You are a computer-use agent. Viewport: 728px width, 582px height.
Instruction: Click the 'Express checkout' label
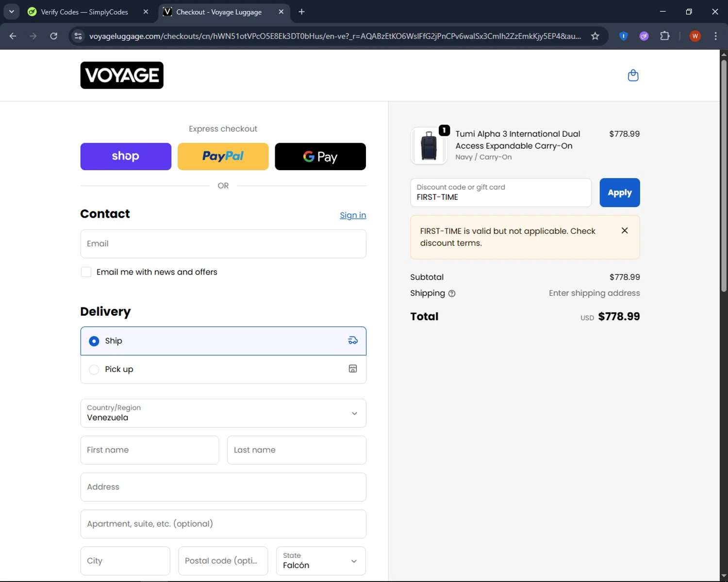[x=223, y=129]
